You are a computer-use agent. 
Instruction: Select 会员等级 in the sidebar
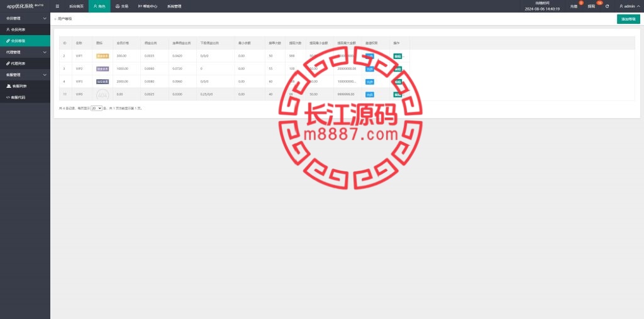[x=25, y=41]
